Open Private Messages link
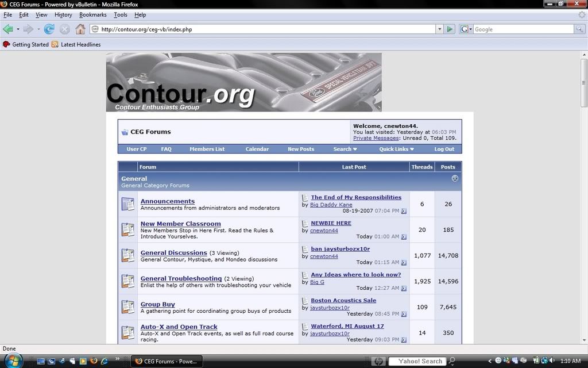 (376, 138)
